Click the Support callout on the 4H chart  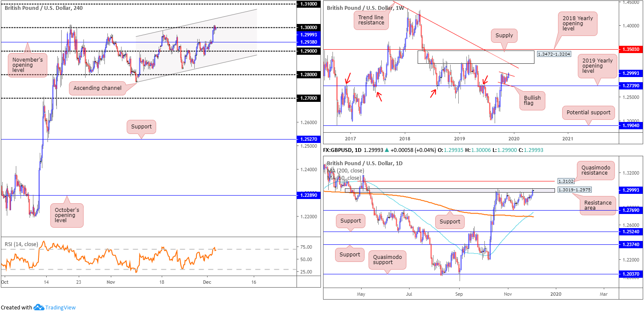point(141,127)
